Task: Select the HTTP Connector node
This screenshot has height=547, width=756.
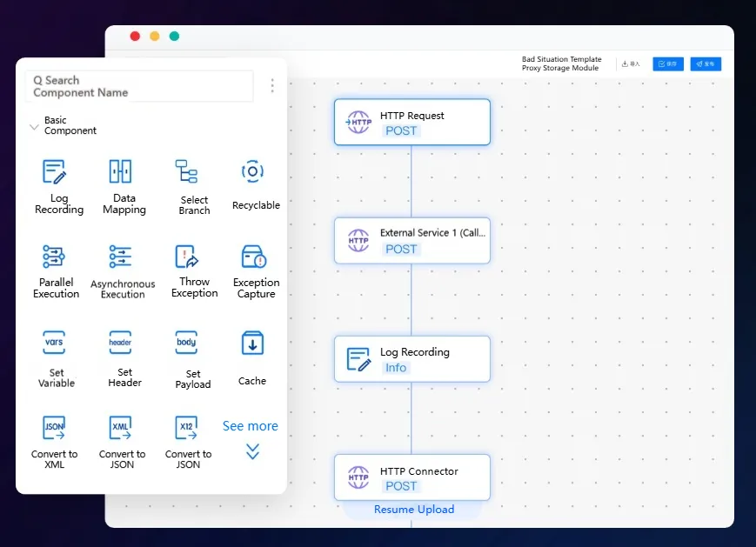Action: click(x=412, y=477)
